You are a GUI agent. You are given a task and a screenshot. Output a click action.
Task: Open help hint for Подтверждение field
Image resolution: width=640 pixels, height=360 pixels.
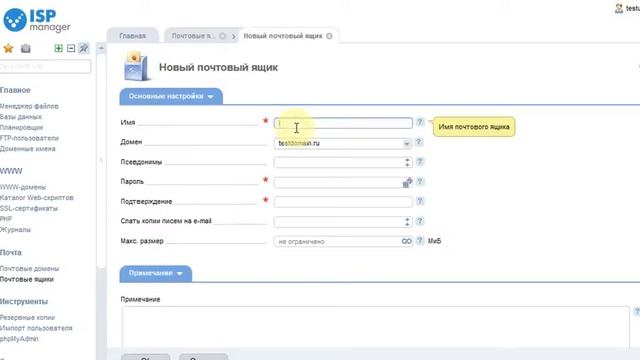(x=420, y=201)
